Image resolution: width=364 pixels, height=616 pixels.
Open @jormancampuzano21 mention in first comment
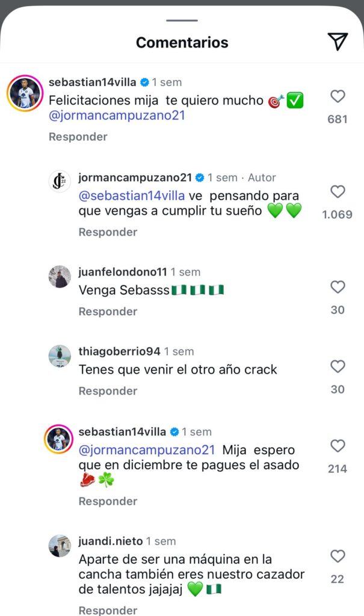coord(117,115)
